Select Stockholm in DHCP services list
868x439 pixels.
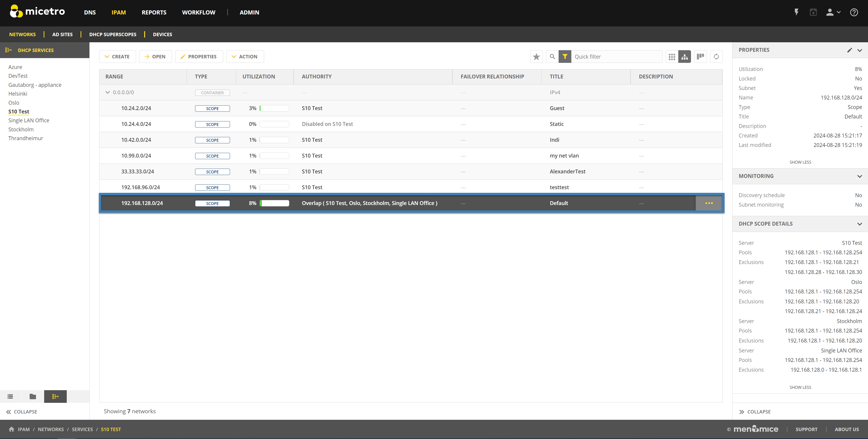coord(21,129)
